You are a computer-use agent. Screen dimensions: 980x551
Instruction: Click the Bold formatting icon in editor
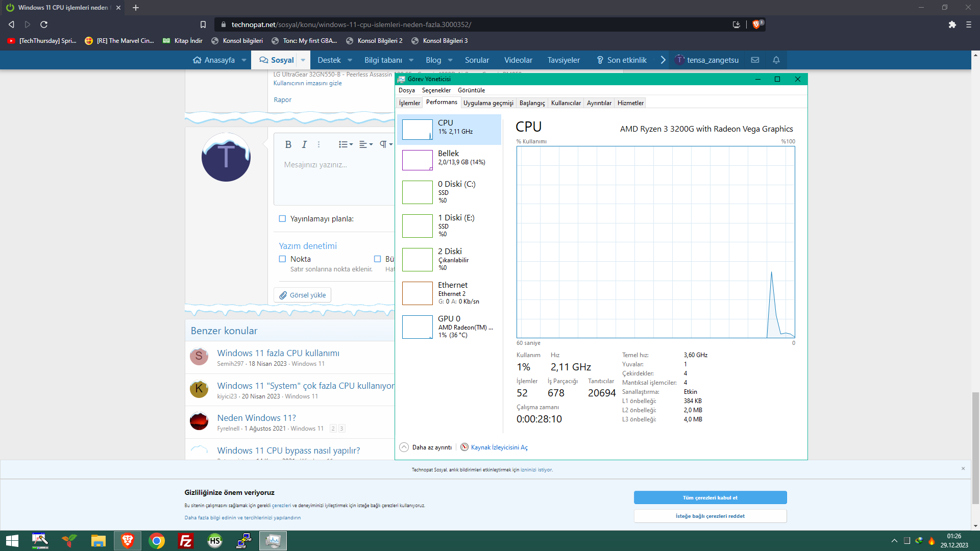click(x=288, y=144)
